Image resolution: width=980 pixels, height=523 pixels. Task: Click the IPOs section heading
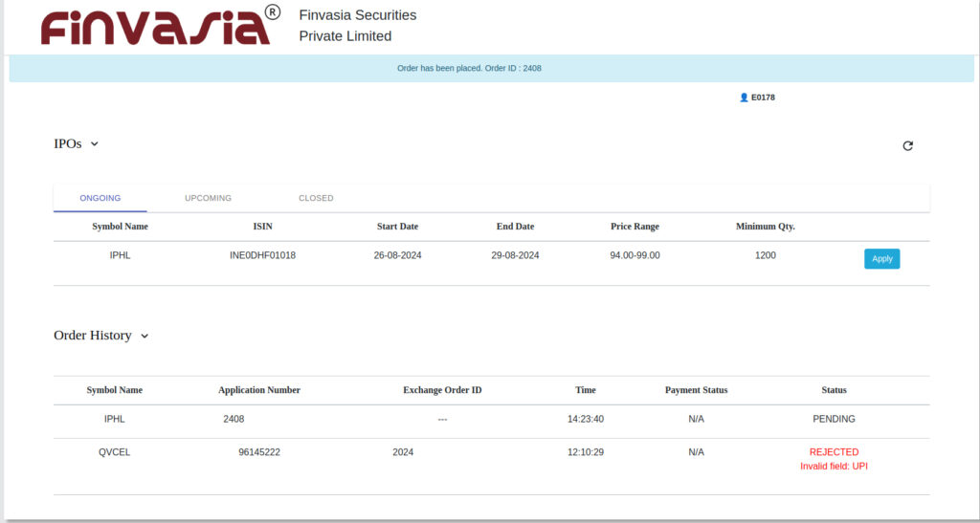click(68, 143)
